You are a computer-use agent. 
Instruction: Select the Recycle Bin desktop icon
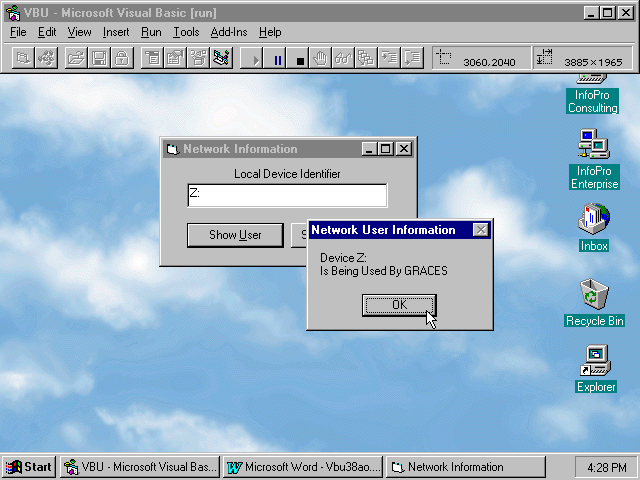594,296
